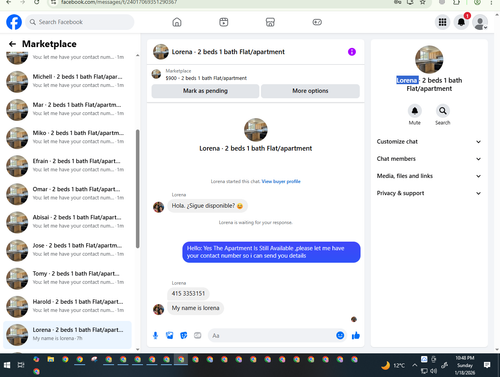Viewport: 500px width, 377px height.
Task: Click More options button
Action: 310,91
